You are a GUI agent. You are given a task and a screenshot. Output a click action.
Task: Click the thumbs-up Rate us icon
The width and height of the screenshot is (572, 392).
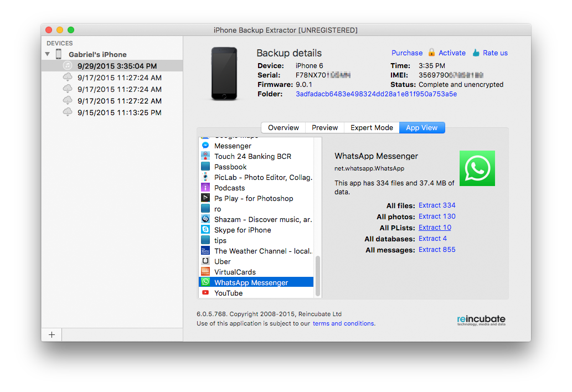(476, 53)
